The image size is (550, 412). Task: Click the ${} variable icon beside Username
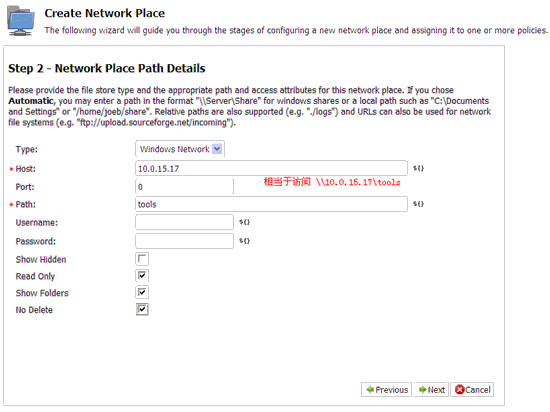(244, 222)
